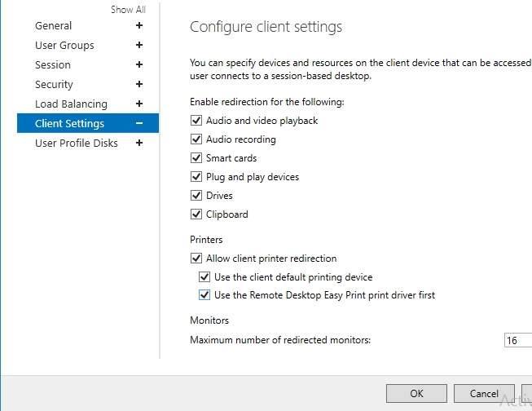Disable Audio recording redirection
The image size is (532, 411).
(x=196, y=139)
